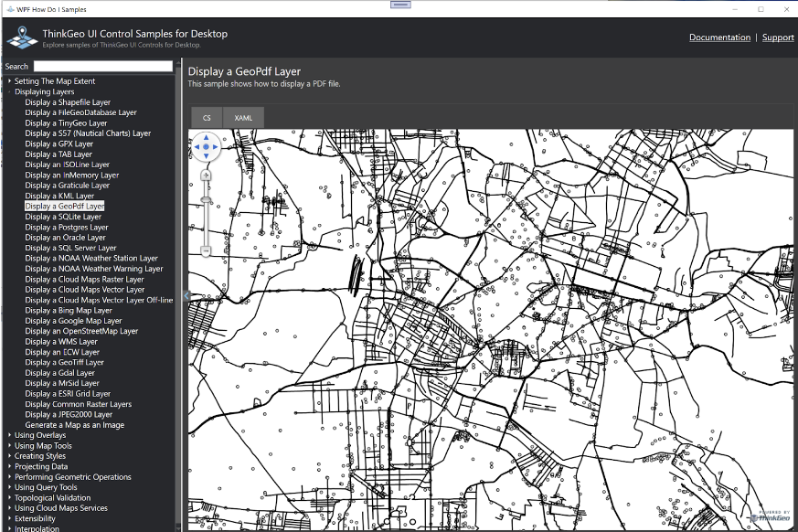798x532 pixels.
Task: Collapse the sidebar using the splitter arrow
Action: (186, 295)
